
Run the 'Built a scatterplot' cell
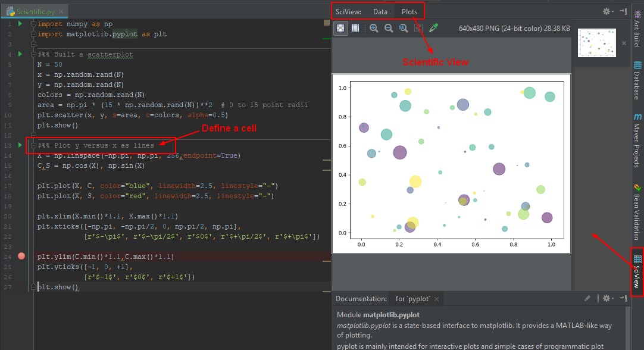click(x=20, y=54)
